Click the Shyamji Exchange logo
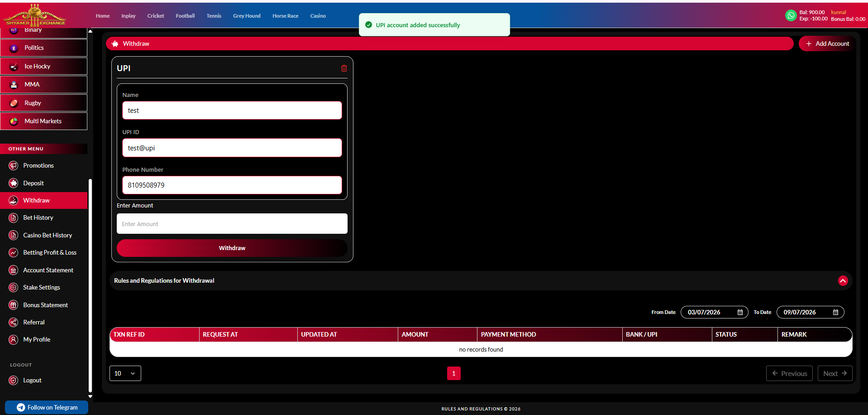This screenshot has width=868, height=415. click(35, 15)
